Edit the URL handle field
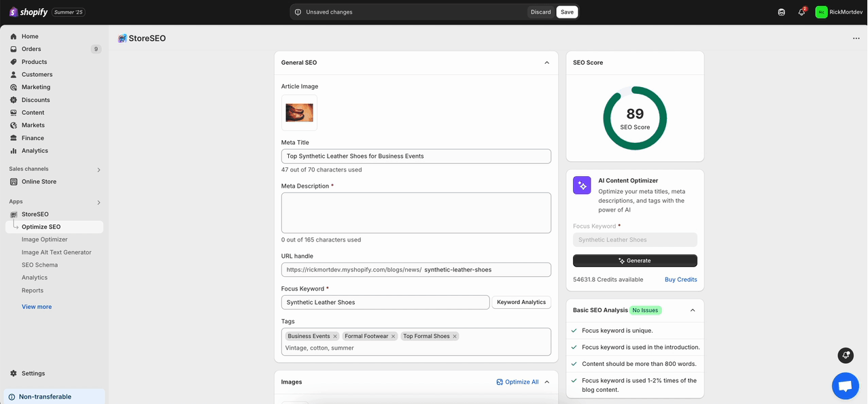The width and height of the screenshot is (868, 404). 416,270
